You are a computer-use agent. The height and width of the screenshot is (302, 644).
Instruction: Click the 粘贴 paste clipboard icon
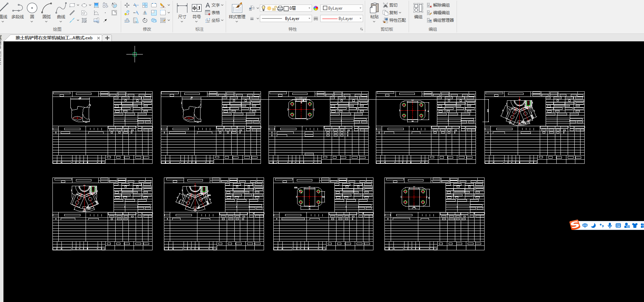374,8
